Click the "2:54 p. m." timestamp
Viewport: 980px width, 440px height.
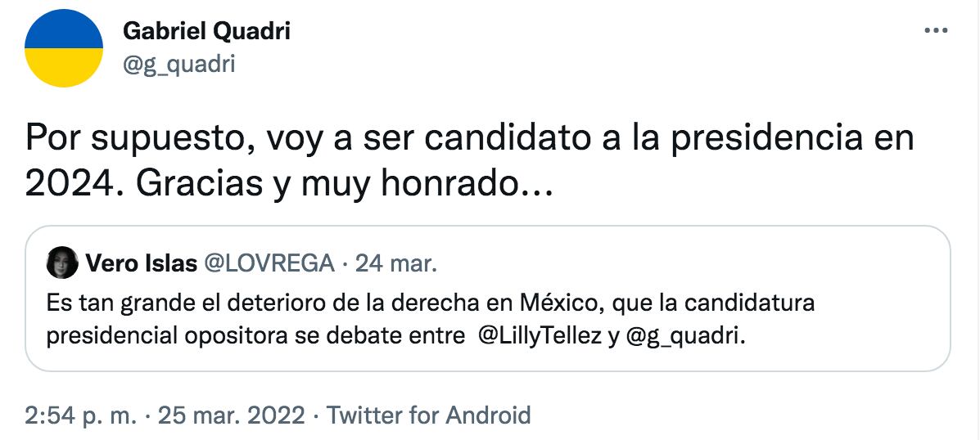coord(80,415)
